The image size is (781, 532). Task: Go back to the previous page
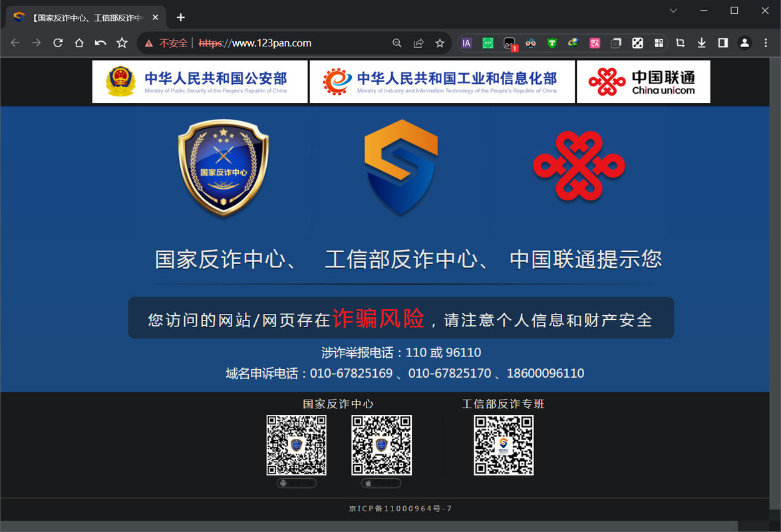[15, 43]
